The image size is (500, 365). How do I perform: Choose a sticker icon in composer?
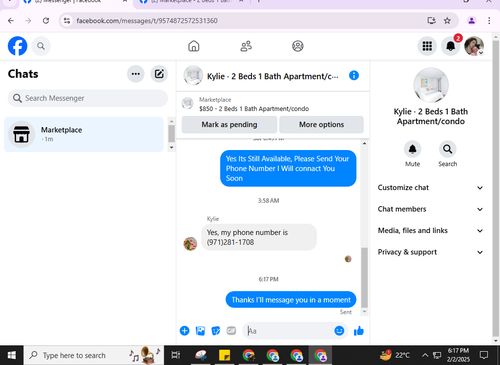pos(216,331)
